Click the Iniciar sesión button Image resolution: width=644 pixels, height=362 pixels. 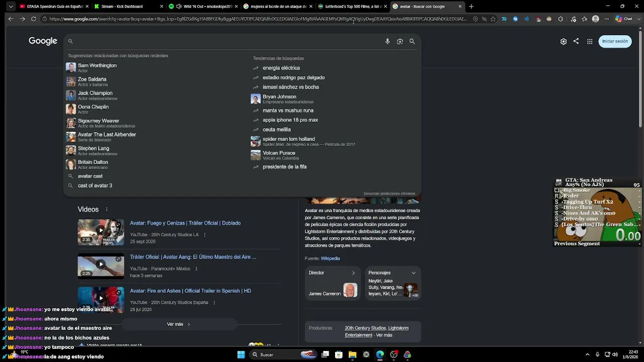coord(615,41)
